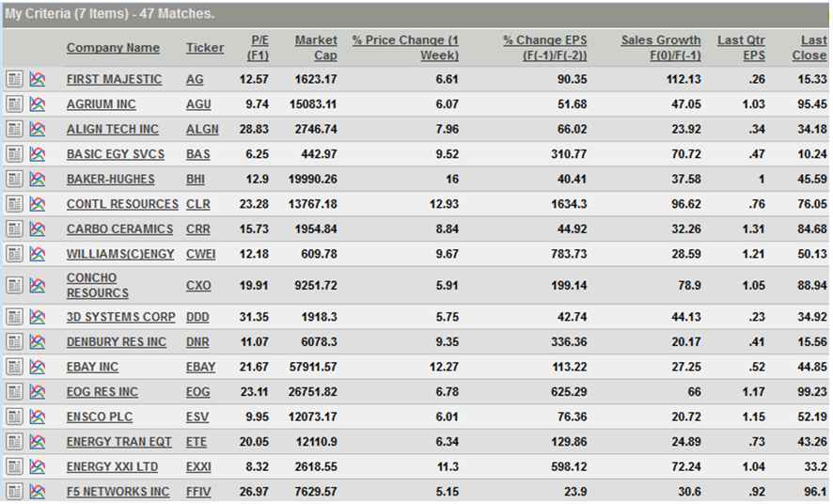833x504 pixels.
Task: Open the report icon for BAKER-HUGHES row
Action: [14, 179]
